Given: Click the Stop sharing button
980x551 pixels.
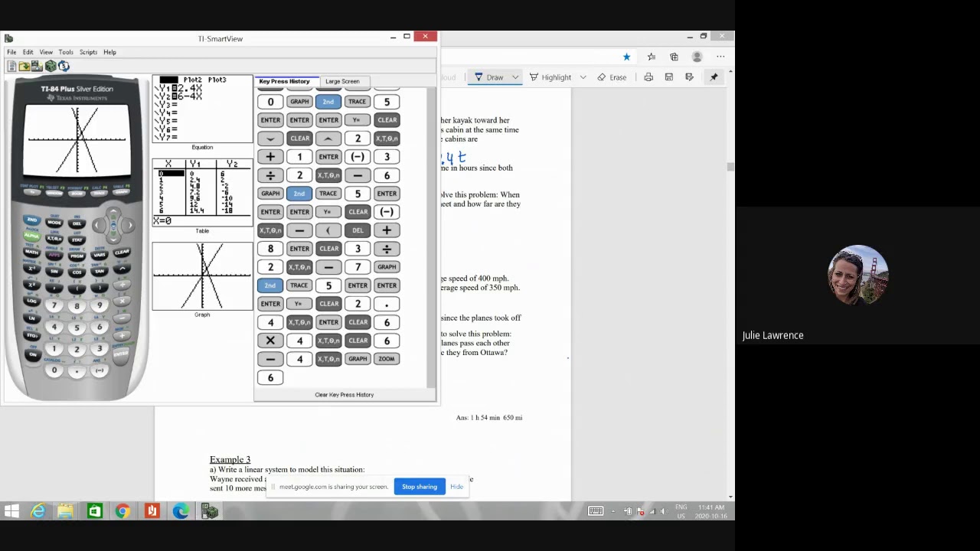Looking at the screenshot, I should 420,487.
